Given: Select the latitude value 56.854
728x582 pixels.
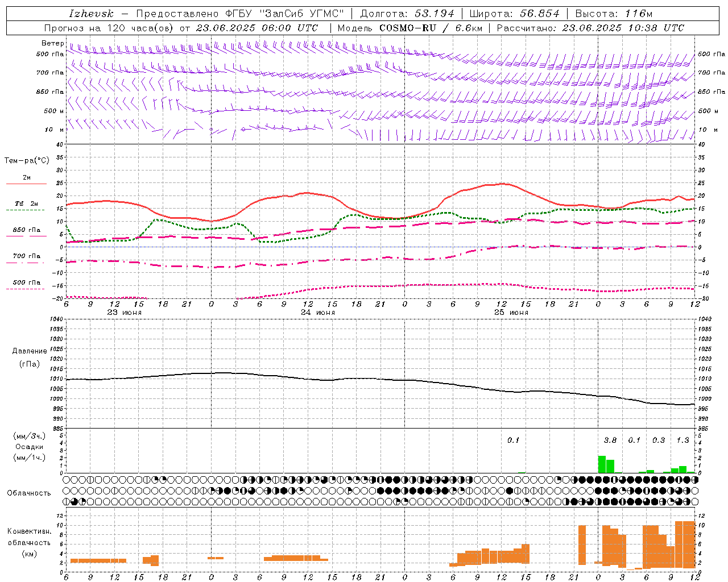Looking at the screenshot, I should 540,14.
